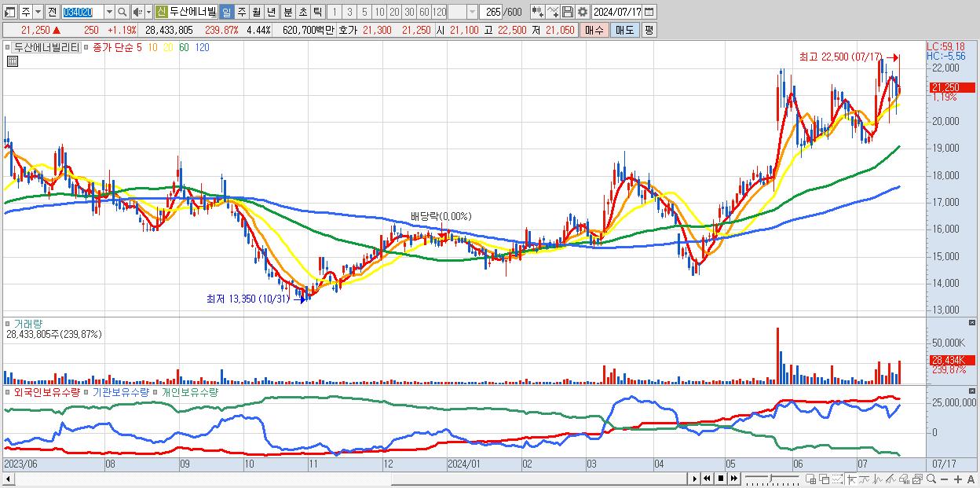
Task: Open the 주 market type dropdown arrow
Action: tap(38, 12)
